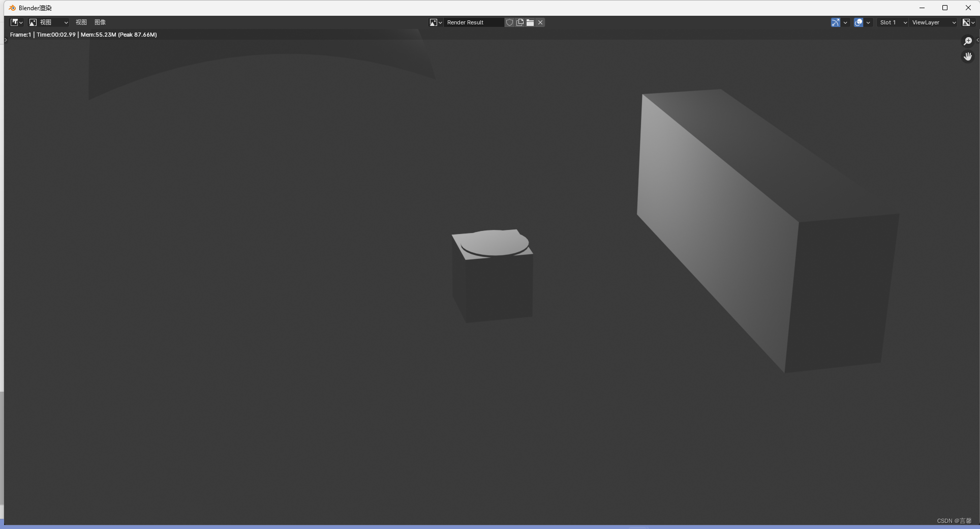This screenshot has width=980, height=529.
Task: Open an image with the folder icon
Action: click(530, 22)
